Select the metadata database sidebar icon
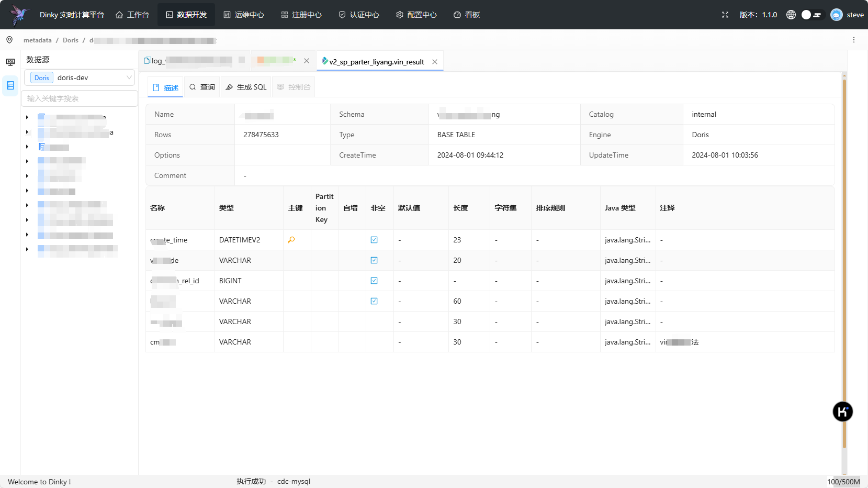This screenshot has height=488, width=868. pyautogui.click(x=10, y=85)
